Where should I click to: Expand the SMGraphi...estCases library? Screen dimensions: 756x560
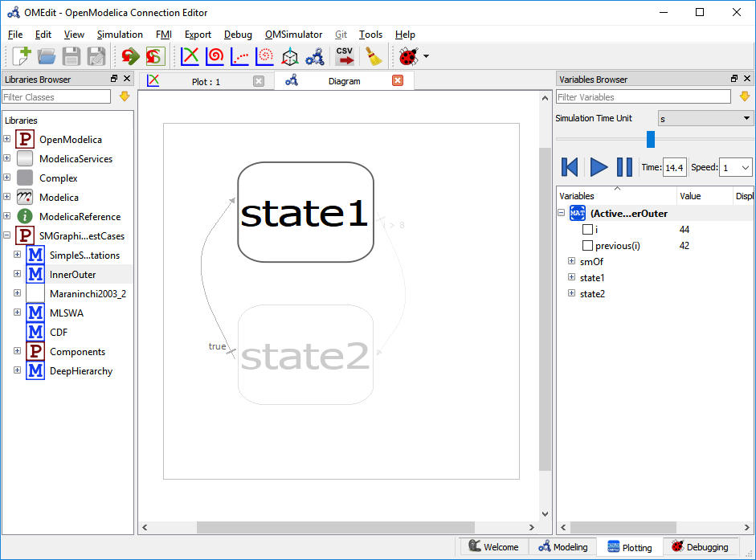point(6,235)
